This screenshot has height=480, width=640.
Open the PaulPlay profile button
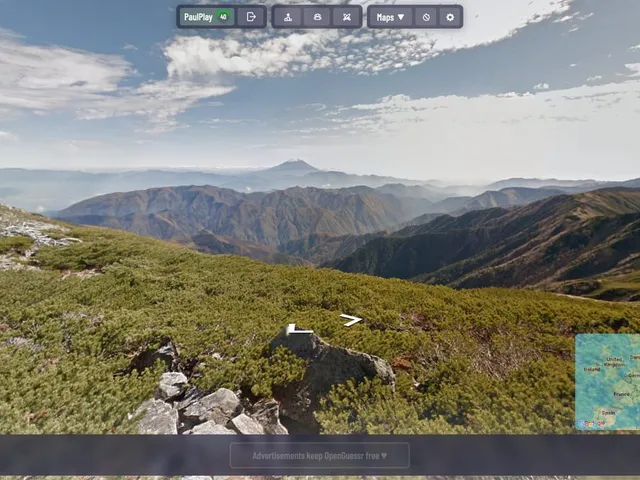(207, 17)
